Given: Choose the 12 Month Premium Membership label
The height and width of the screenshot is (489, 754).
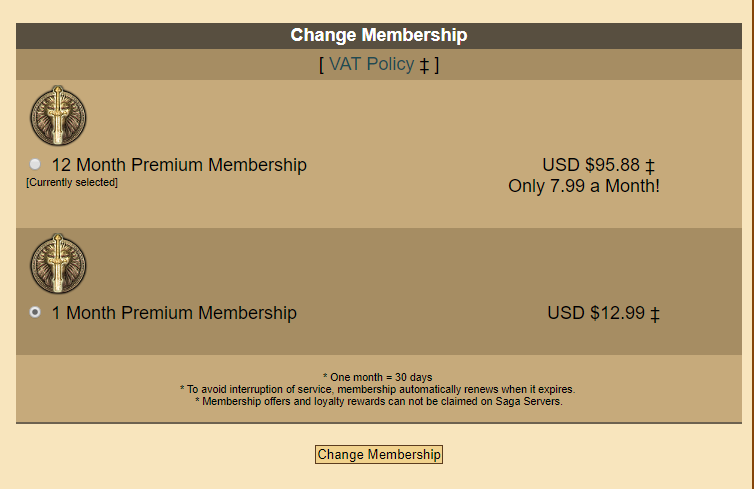Looking at the screenshot, I should (x=179, y=165).
